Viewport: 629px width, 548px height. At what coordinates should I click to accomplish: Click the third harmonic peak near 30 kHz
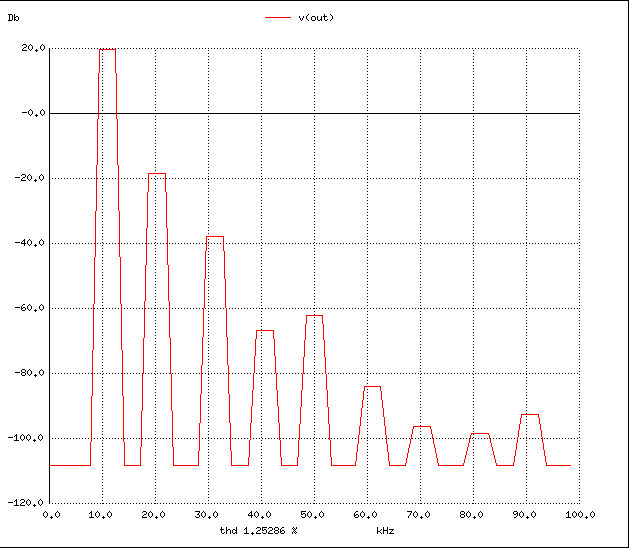(215, 237)
